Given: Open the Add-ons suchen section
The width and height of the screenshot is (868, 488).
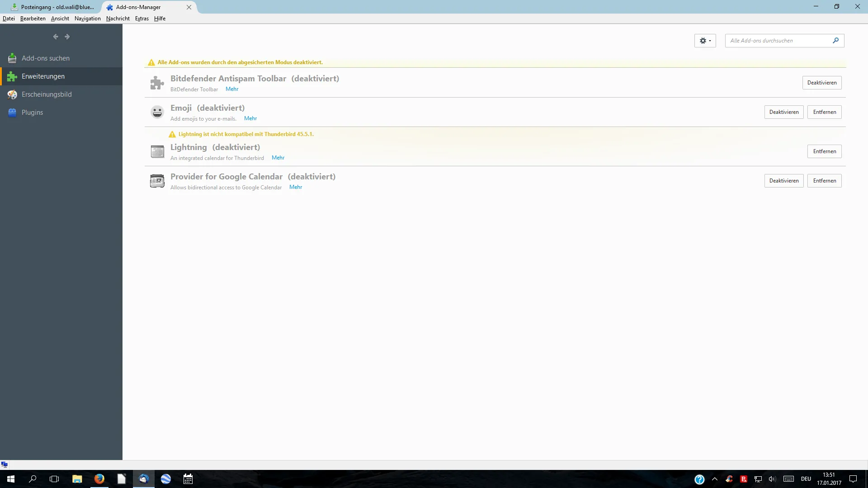Looking at the screenshot, I should coord(61,58).
